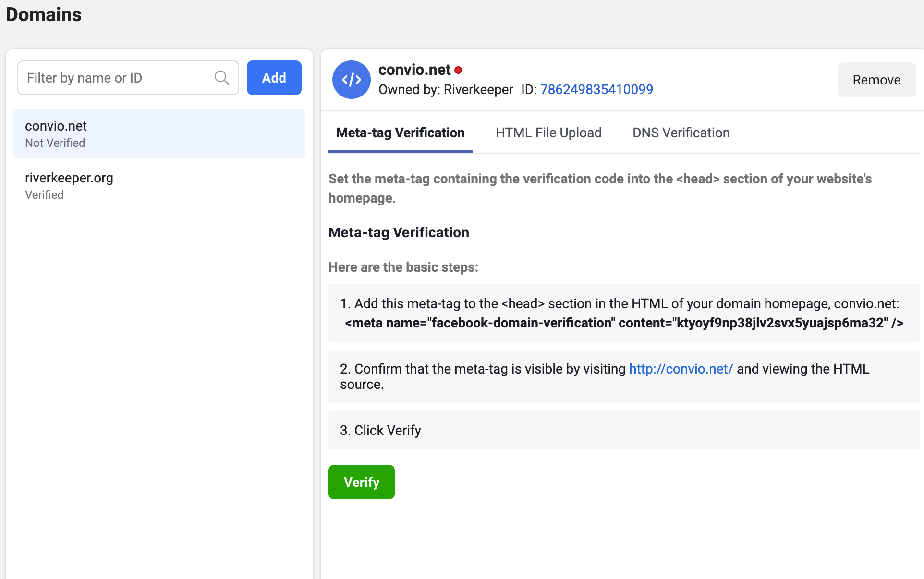
Task: Click the blue Add button
Action: coord(274,78)
